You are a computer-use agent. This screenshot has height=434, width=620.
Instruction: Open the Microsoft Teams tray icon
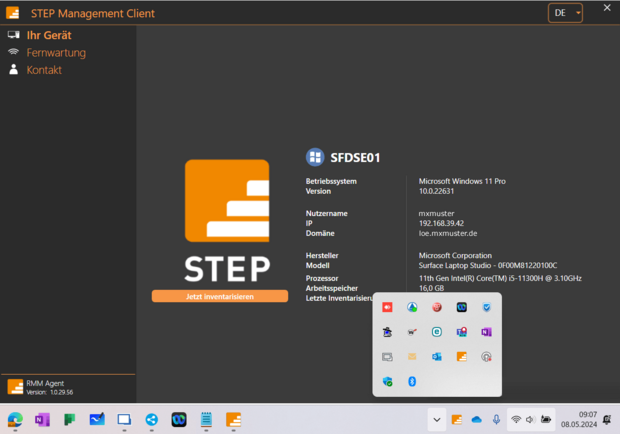pos(461,332)
